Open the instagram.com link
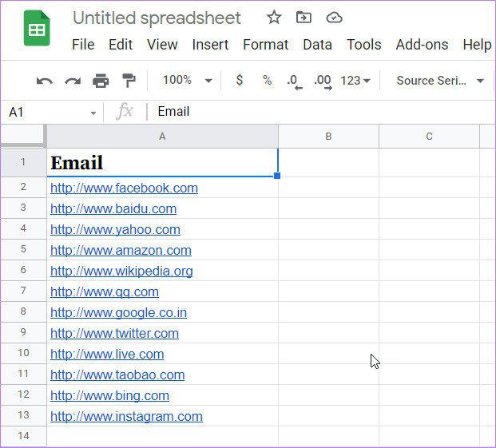This screenshot has width=496, height=448. 126,417
